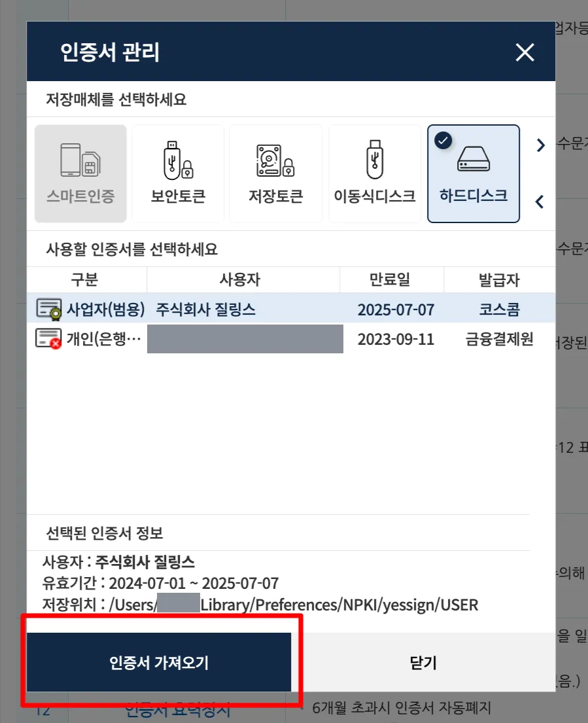This screenshot has width=588, height=723.
Task: Click the 주식회사 질링스 user cell
Action: [205, 309]
